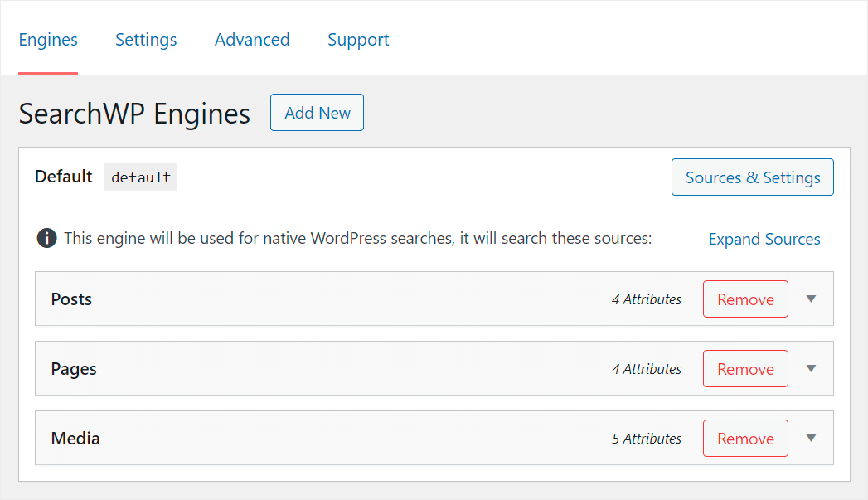
Task: Click the Default engine name
Action: click(x=64, y=177)
